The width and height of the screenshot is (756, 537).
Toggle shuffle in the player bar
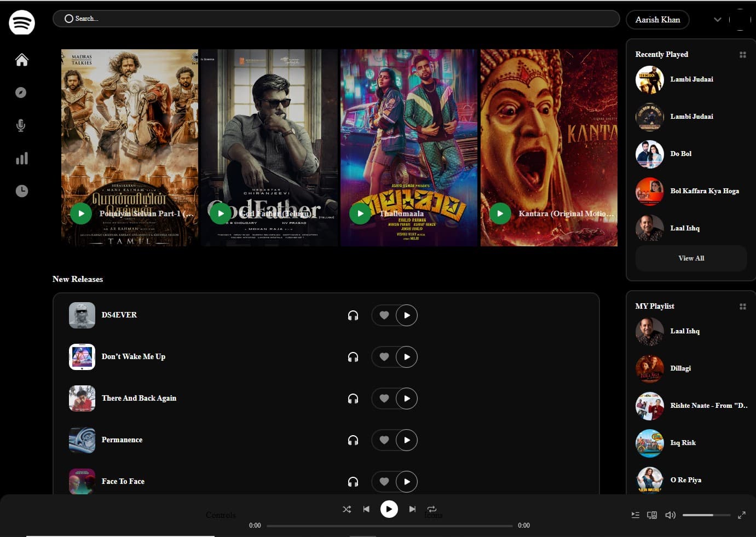click(347, 509)
